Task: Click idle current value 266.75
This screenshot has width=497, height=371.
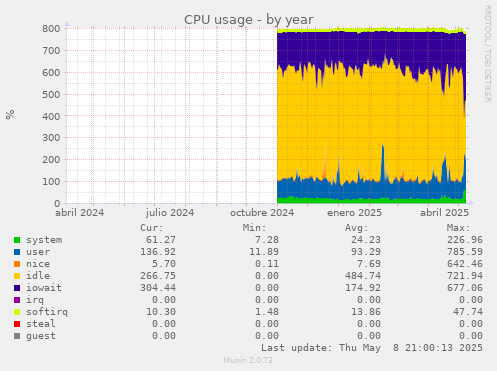Action: point(158,276)
